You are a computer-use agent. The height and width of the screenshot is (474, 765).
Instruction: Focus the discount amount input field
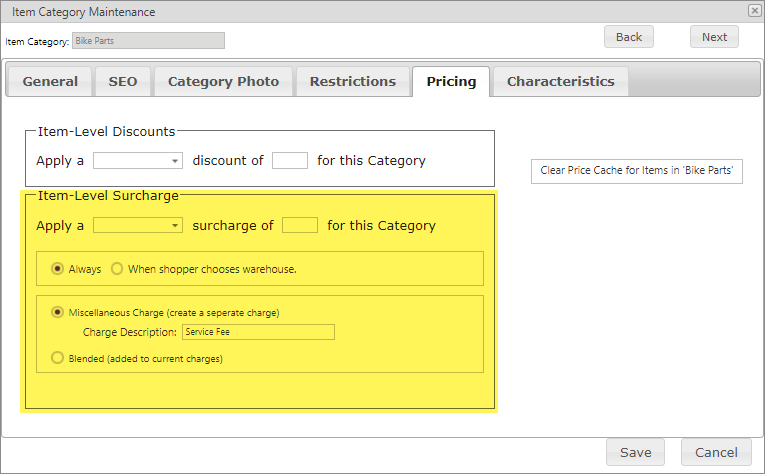coord(290,160)
